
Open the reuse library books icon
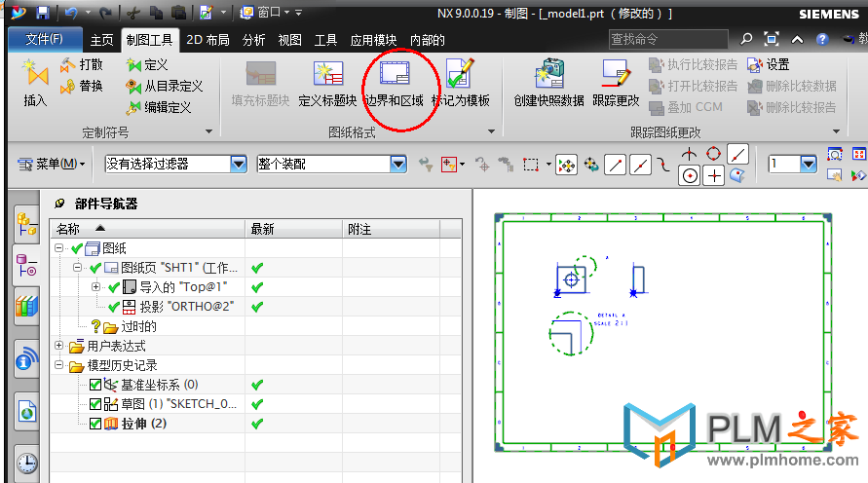pos(26,306)
